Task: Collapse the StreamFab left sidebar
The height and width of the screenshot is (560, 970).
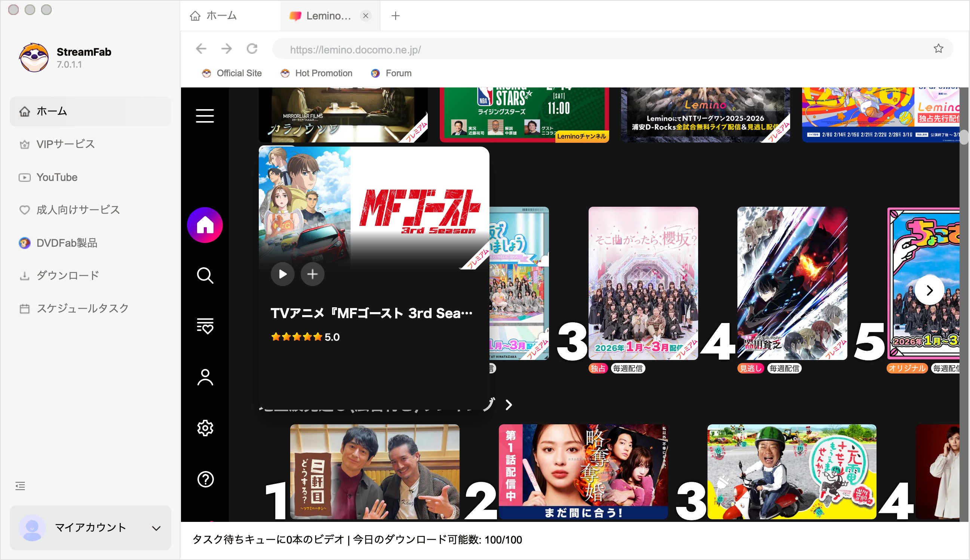Action: pyautogui.click(x=20, y=486)
